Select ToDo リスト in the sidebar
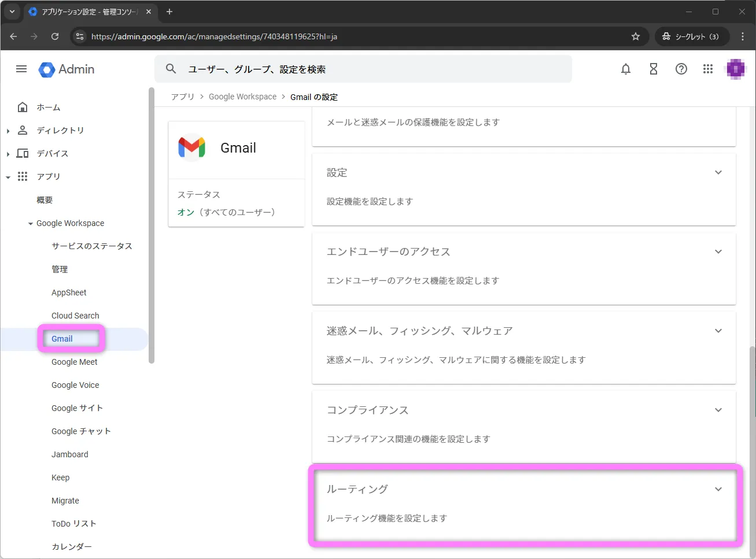This screenshot has height=559, width=756. tap(74, 524)
